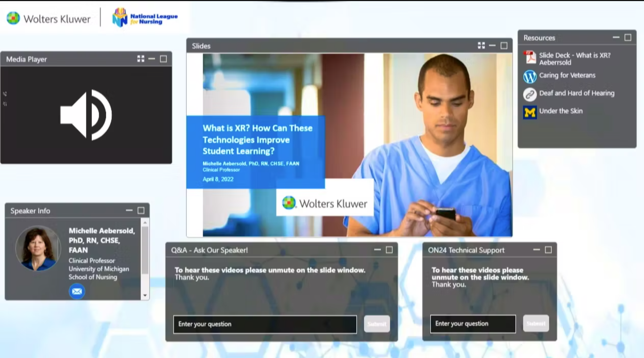Click the Slides panel fullscreen grid icon
Screen dimensions: 644x358
481,46
